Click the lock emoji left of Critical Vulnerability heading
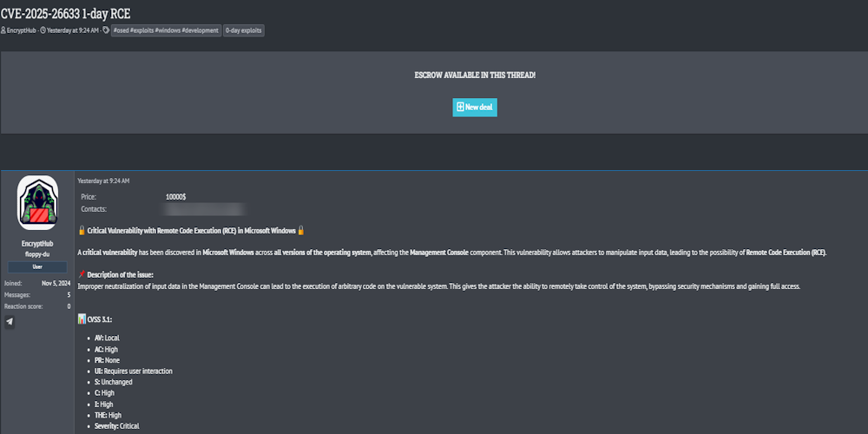The width and height of the screenshot is (868, 434). [x=82, y=230]
